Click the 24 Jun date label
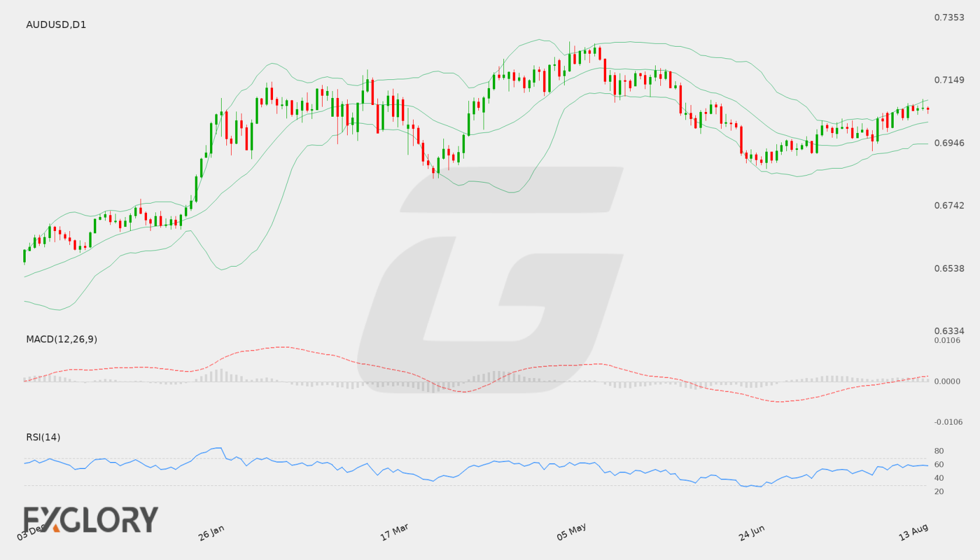980x560 pixels. click(x=751, y=533)
